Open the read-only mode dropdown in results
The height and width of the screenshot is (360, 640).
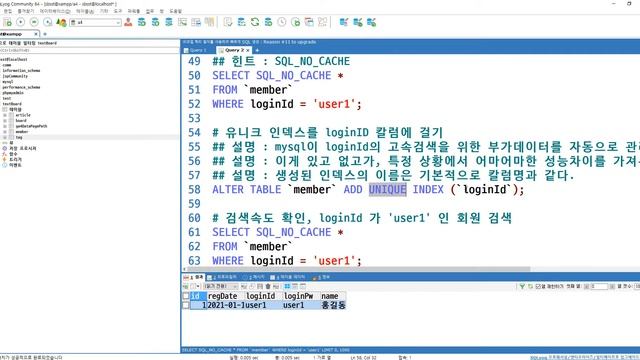coord(221,287)
